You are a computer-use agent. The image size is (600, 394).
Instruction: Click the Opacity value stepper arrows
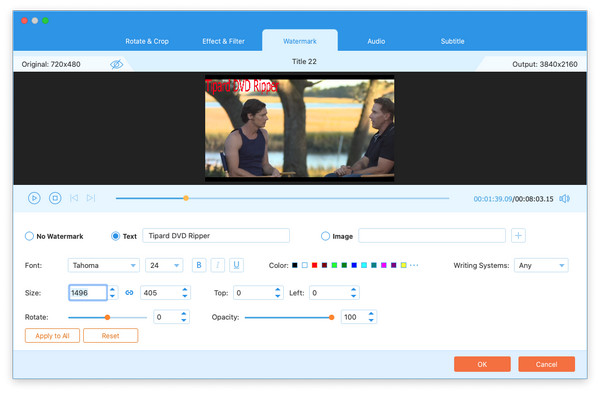coord(371,317)
